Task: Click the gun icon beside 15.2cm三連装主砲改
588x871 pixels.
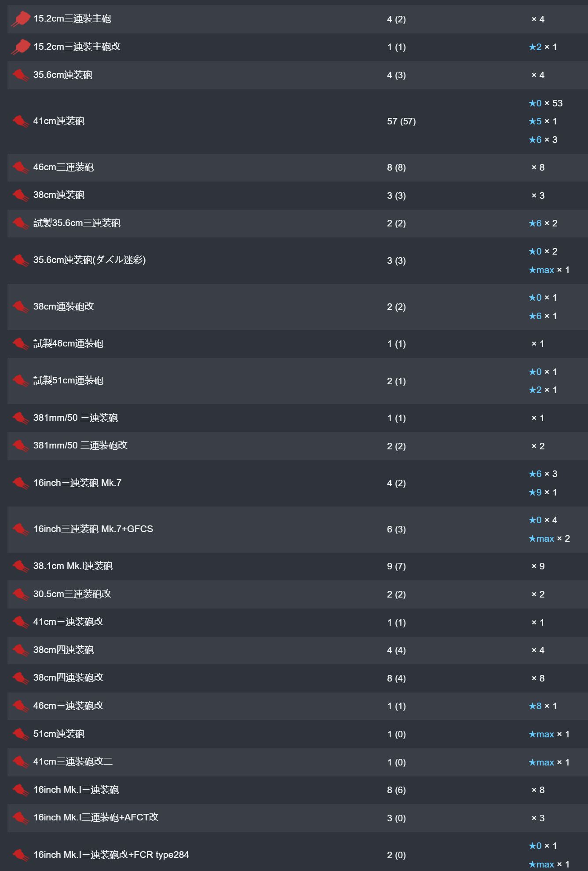Action: (21, 47)
